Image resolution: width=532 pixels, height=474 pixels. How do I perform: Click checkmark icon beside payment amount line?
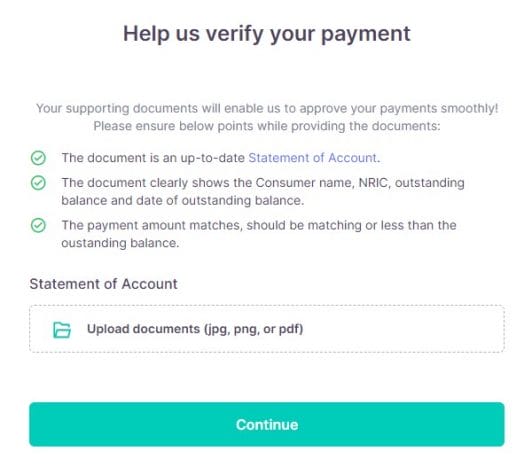click(x=38, y=226)
